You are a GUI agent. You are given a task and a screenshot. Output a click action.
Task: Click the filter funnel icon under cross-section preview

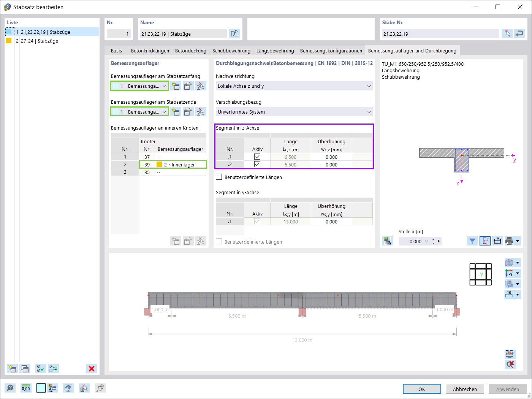tap(472, 241)
